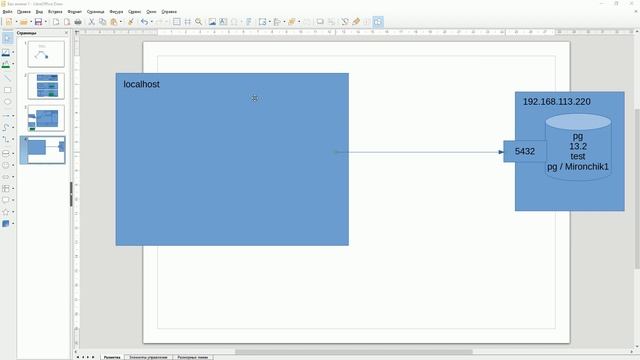Screen dimensions: 640x360
Task: Open the Справка menu
Action: pyautogui.click(x=169, y=12)
